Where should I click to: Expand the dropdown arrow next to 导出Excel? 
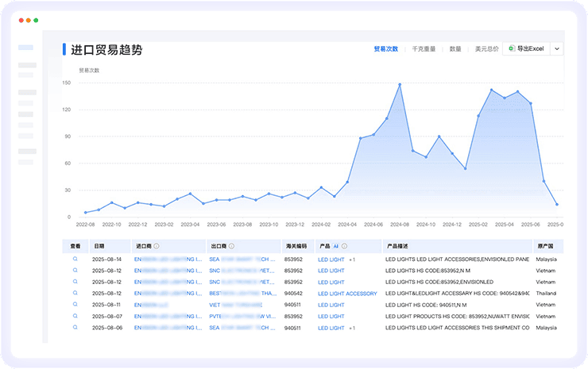[x=557, y=49]
